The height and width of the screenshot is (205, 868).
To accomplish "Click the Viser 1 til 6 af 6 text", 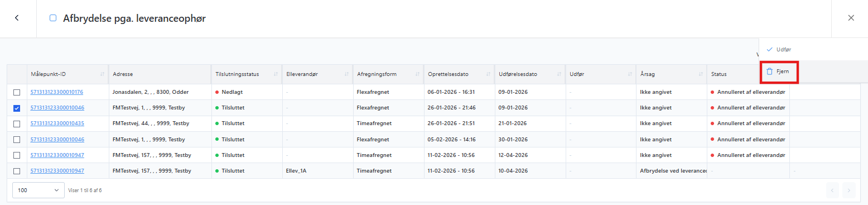I will tap(85, 190).
